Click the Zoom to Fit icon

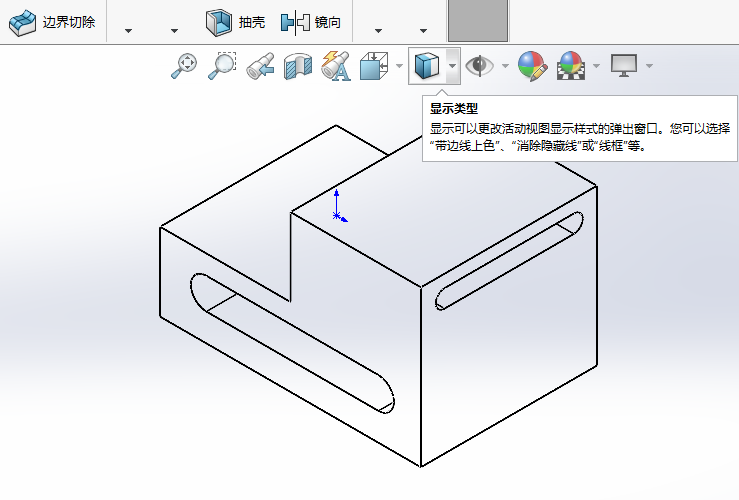(184, 66)
